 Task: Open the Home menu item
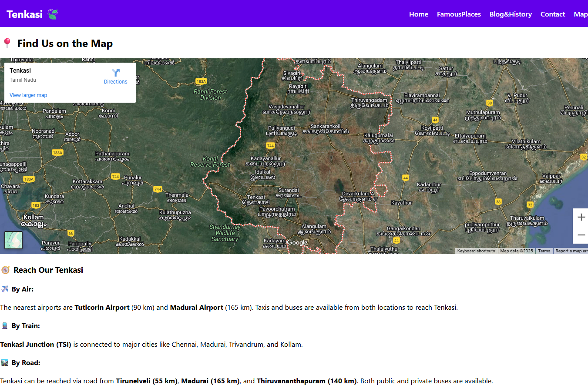(x=418, y=14)
